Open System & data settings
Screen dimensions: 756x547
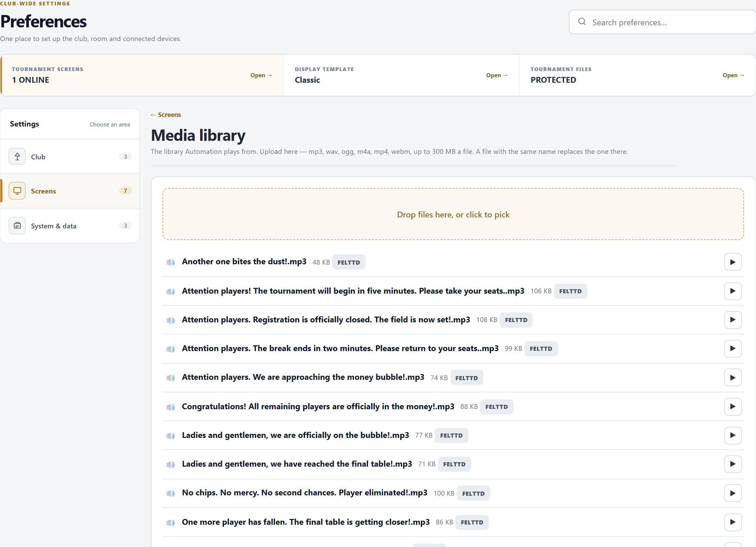click(x=70, y=226)
